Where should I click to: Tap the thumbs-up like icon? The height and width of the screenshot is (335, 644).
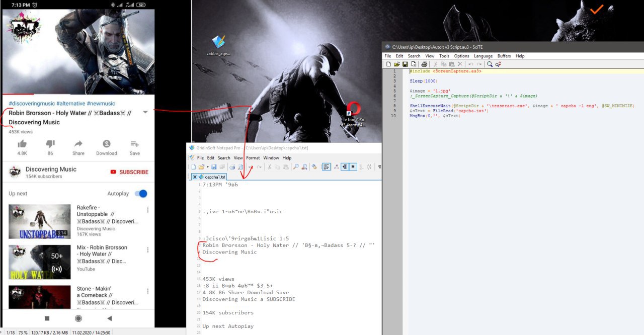(22, 144)
